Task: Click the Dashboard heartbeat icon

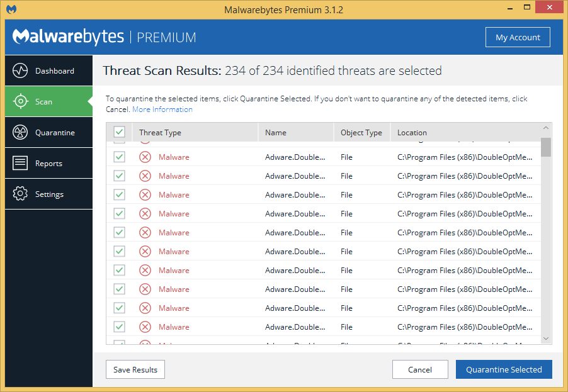Action: click(x=20, y=71)
